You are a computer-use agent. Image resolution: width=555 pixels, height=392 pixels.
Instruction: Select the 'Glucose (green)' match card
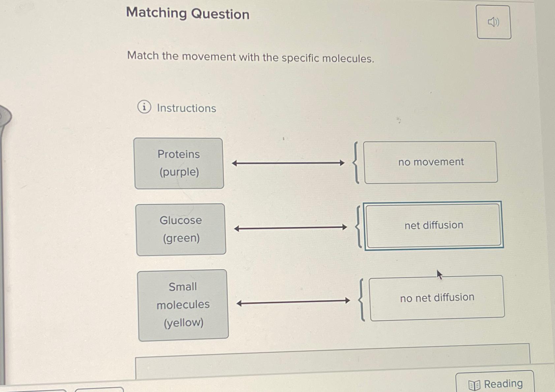tap(180, 229)
